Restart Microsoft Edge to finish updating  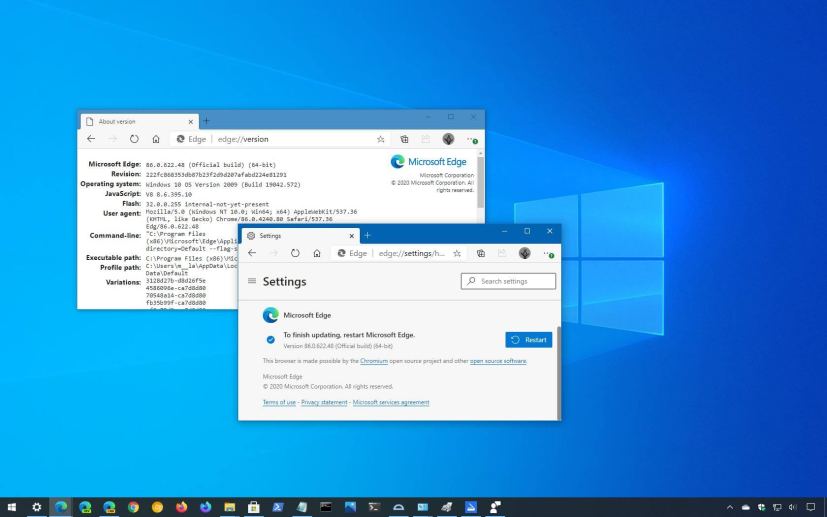click(528, 340)
